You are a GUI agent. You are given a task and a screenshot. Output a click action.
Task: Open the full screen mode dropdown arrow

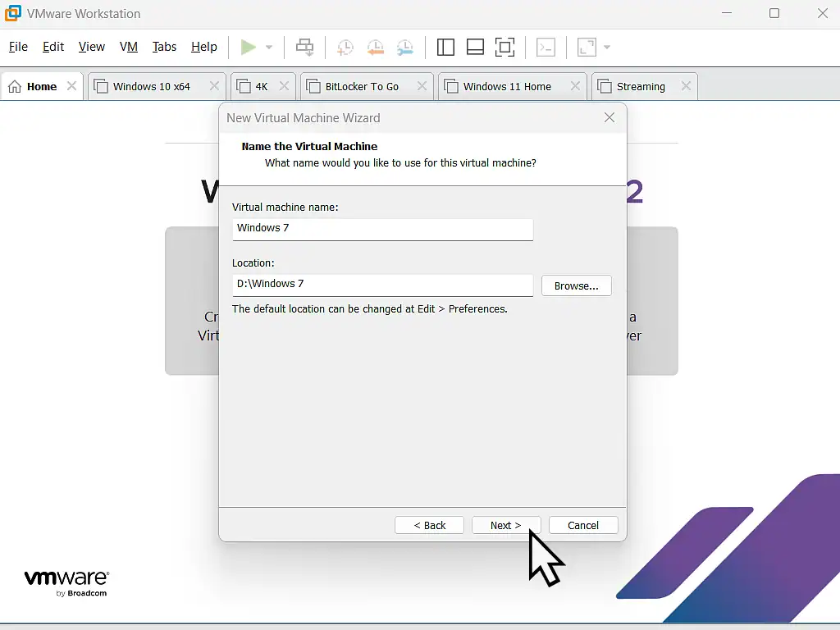point(607,47)
